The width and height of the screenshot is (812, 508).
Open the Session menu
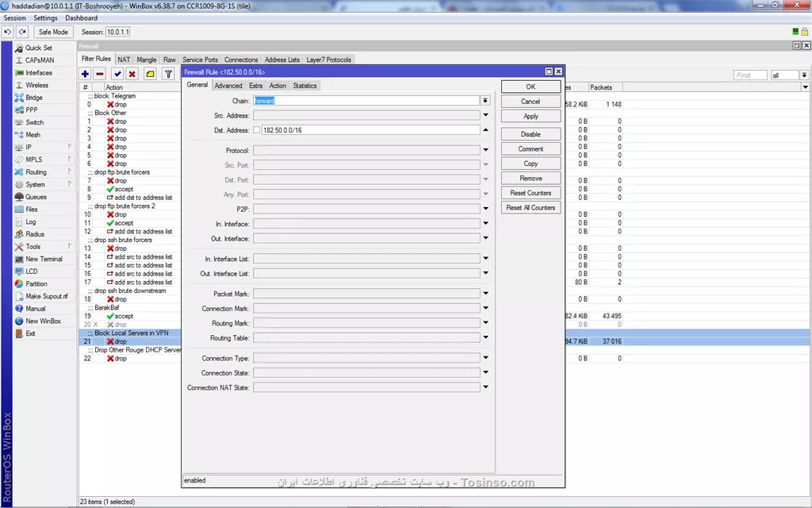[x=14, y=17]
